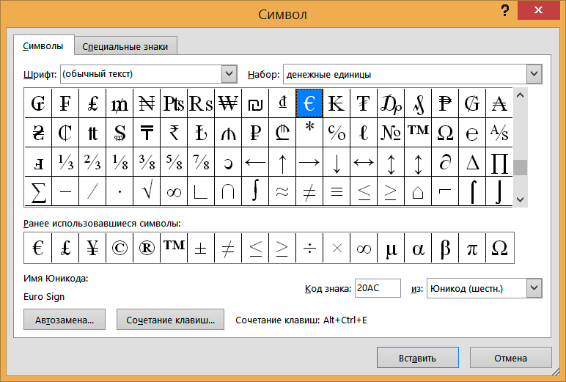
Task: Select the Hryvnia sign ₴
Action: [x=38, y=133]
